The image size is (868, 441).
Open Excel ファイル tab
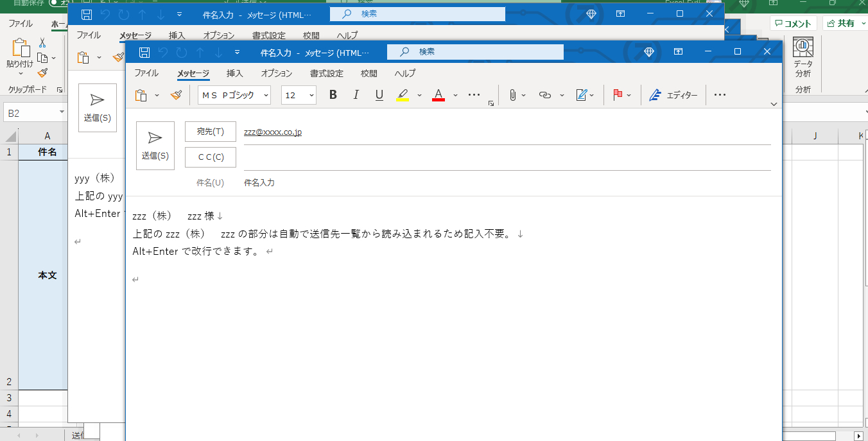click(x=21, y=24)
